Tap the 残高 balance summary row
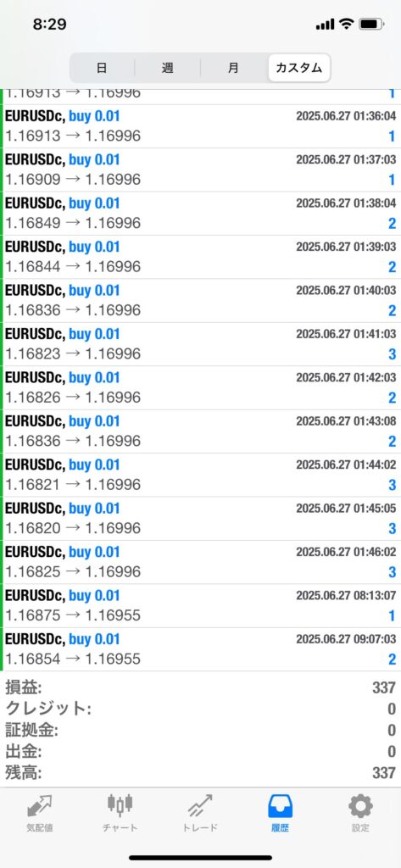 (200, 773)
